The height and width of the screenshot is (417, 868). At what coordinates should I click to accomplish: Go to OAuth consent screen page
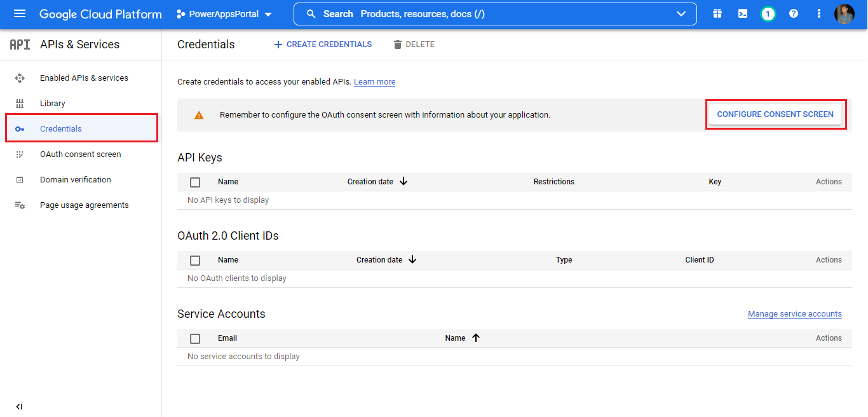[x=80, y=154]
